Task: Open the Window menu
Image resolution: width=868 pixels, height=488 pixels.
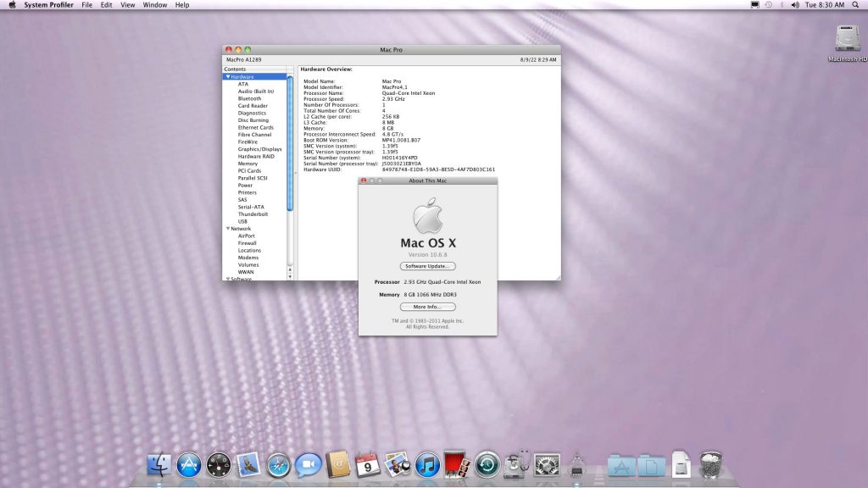Action: tap(155, 5)
